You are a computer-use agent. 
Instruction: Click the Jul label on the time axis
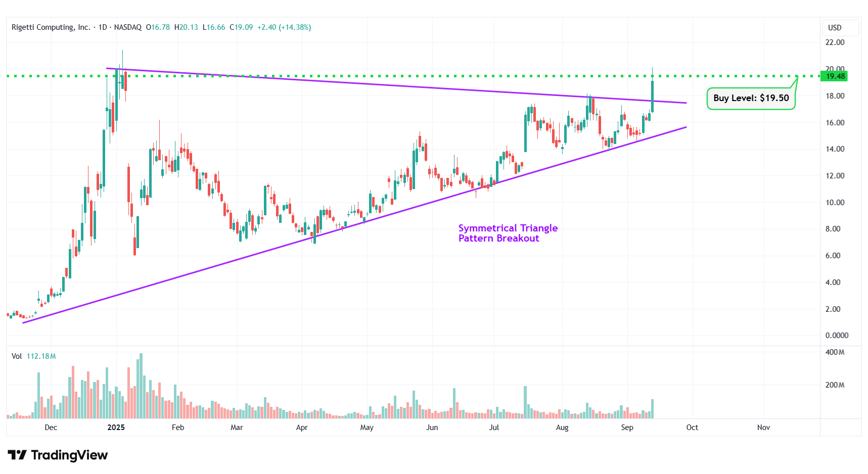click(x=494, y=428)
